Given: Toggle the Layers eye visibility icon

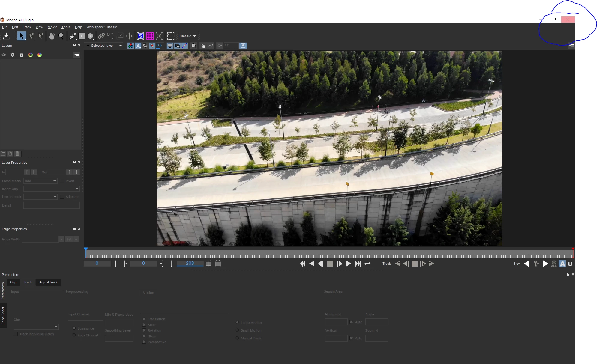Looking at the screenshot, I should [4, 55].
